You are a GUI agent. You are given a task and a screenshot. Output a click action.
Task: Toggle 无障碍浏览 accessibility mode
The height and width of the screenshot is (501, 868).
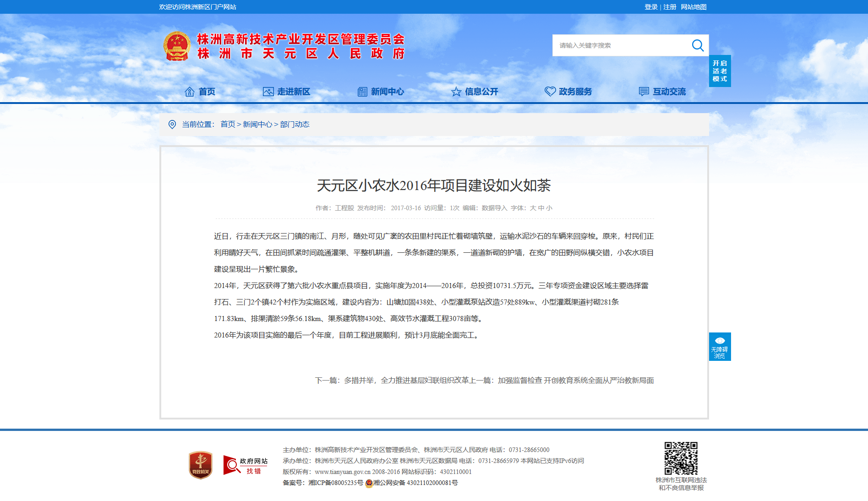tap(720, 347)
